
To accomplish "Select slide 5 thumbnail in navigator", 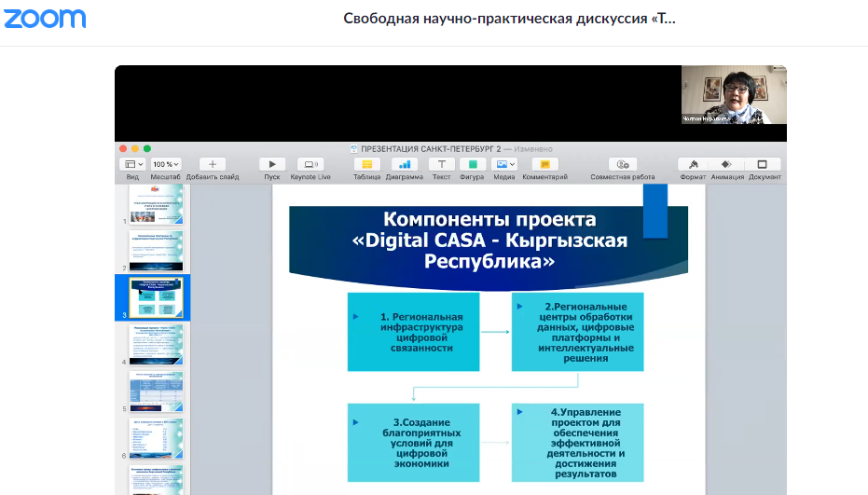I will point(156,392).
